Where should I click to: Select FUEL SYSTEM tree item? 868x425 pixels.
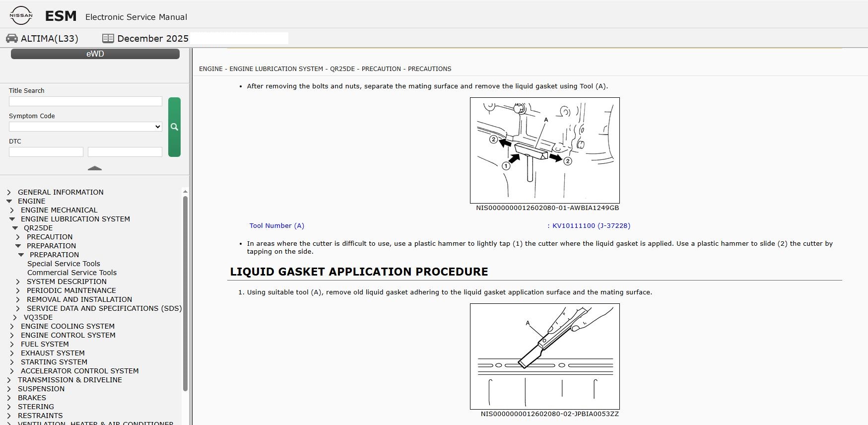click(45, 344)
